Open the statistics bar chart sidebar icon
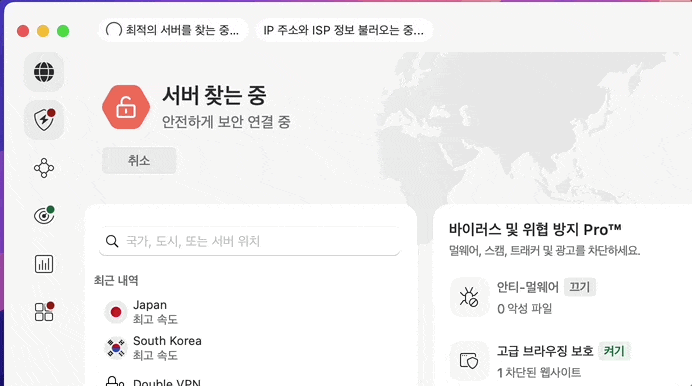 44,264
